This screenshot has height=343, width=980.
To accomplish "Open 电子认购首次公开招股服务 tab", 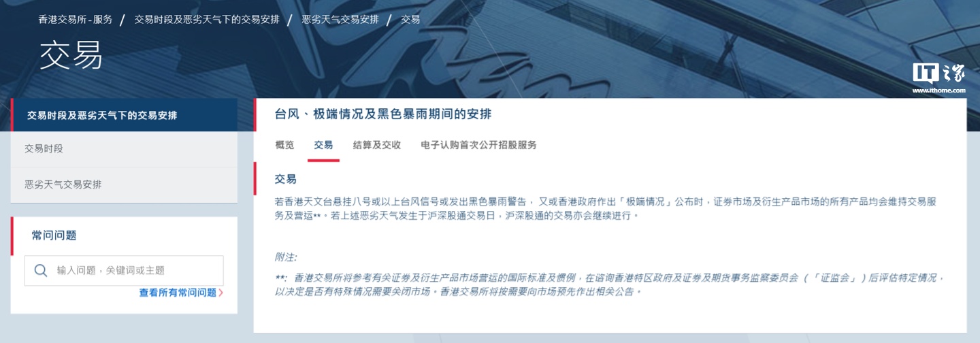I will (x=479, y=145).
